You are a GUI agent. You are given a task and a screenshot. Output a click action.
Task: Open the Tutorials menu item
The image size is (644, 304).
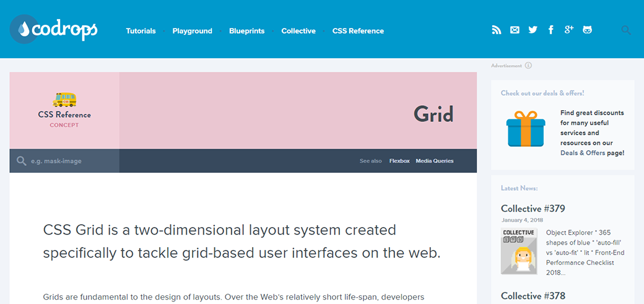[141, 31]
